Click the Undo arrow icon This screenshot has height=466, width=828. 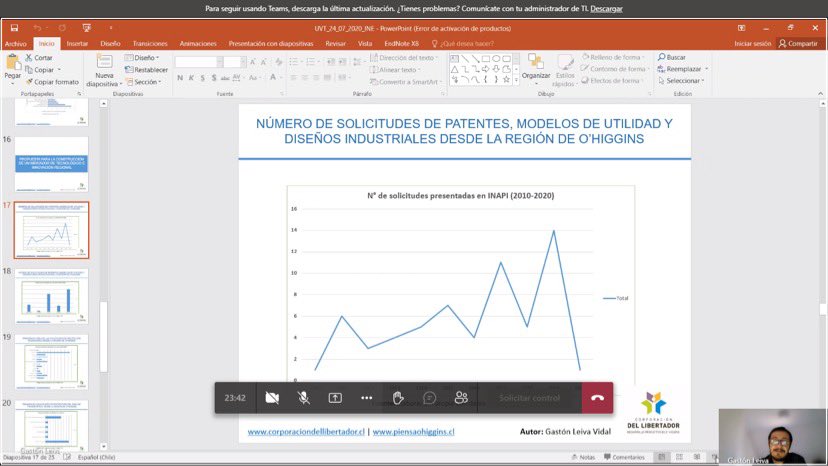click(x=37, y=28)
